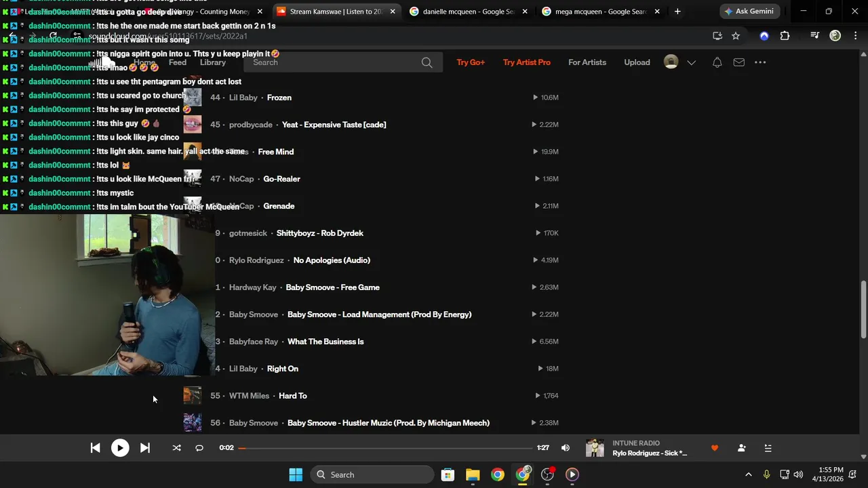
Task: Switch to the Counting Money tab
Action: pyautogui.click(x=203, y=12)
